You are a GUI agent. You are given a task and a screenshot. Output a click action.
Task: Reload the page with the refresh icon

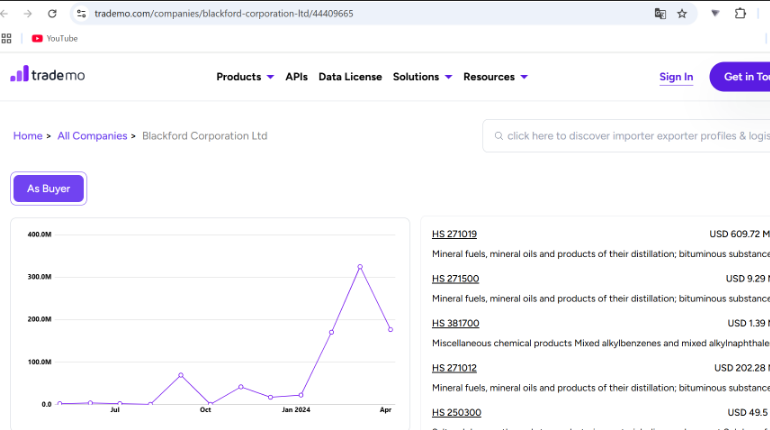(x=52, y=14)
